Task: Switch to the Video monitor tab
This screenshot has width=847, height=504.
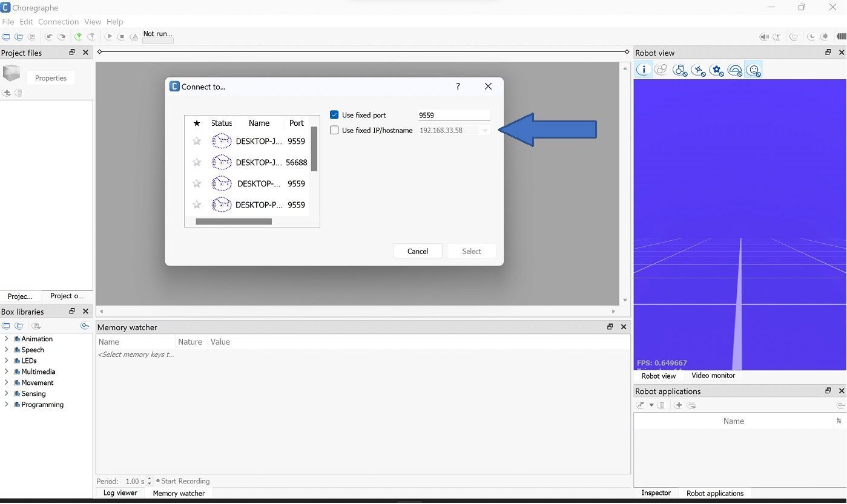Action: pos(713,376)
